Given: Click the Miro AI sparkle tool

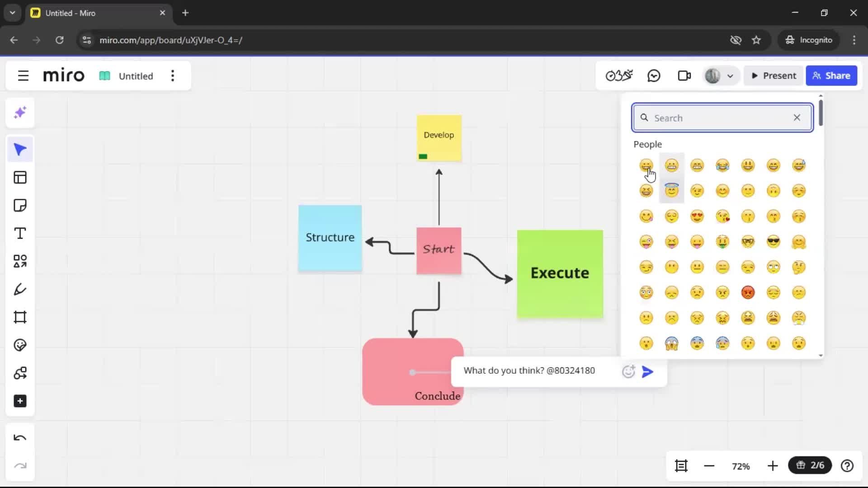Looking at the screenshot, I should pos(20,113).
